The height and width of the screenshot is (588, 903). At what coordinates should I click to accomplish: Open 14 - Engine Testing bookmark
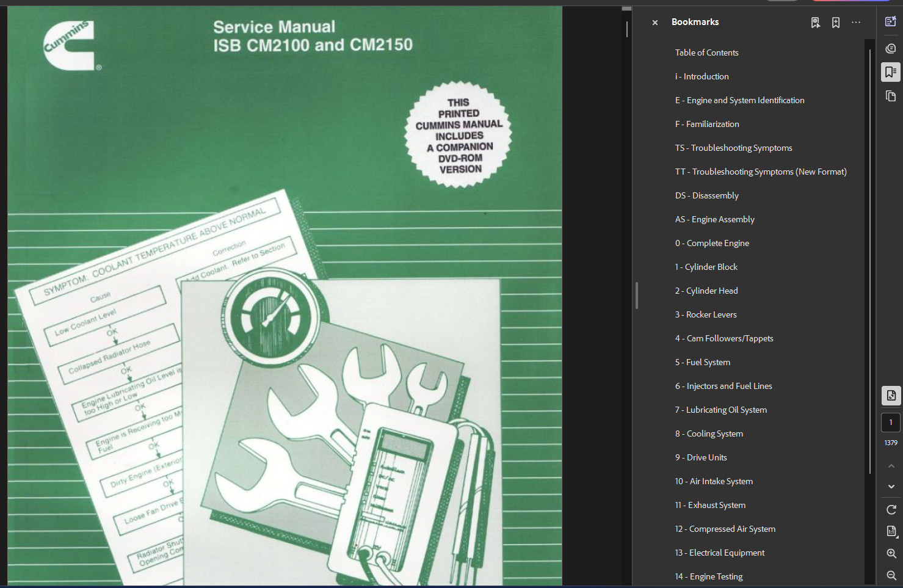(x=709, y=576)
